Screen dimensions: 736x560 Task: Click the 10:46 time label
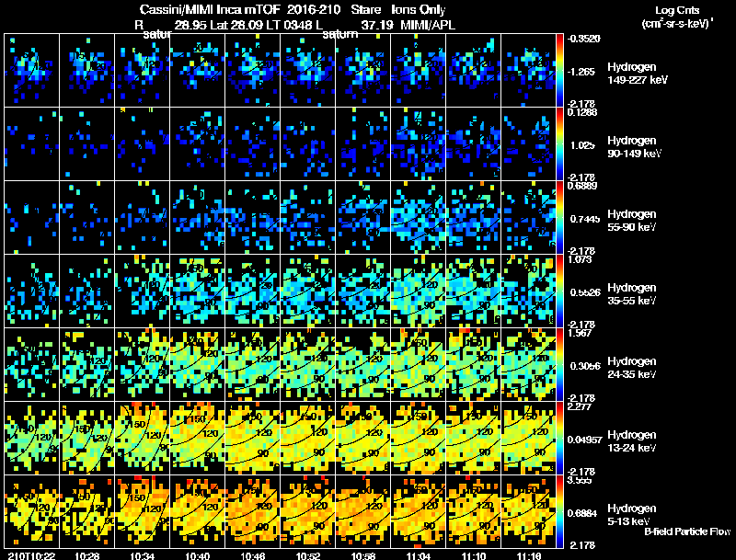[x=252, y=555]
